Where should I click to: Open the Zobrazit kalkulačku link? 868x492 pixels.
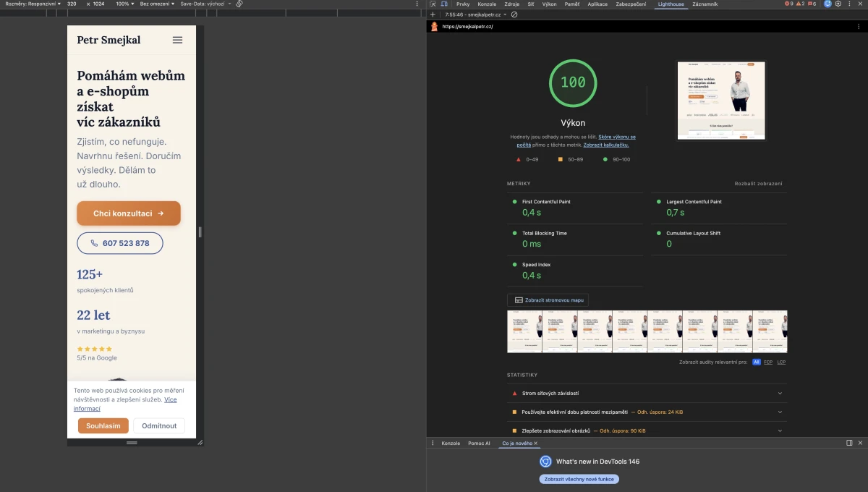coord(605,144)
